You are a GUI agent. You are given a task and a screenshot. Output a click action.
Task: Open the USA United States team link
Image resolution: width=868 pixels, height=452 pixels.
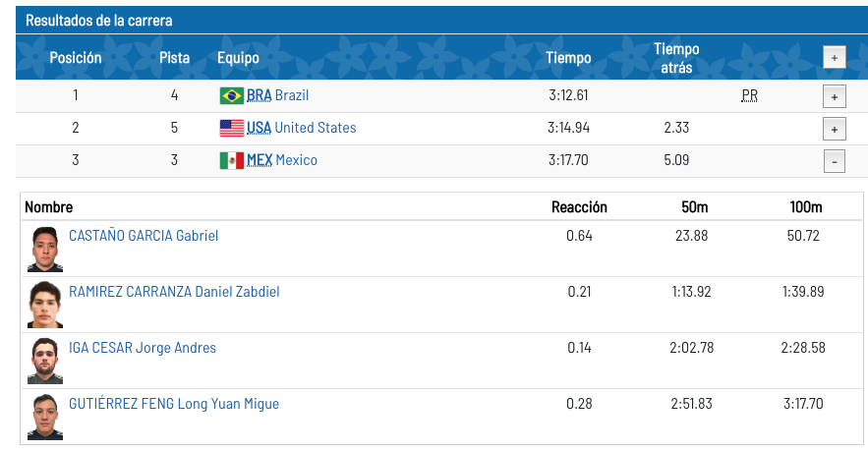click(x=301, y=128)
